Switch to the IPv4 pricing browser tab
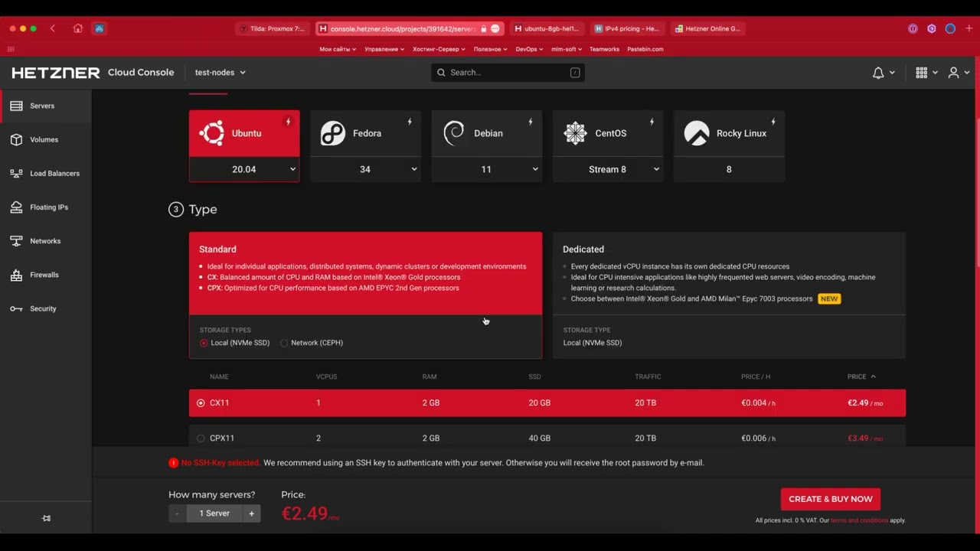Screen dimensions: 980x551 (626, 28)
